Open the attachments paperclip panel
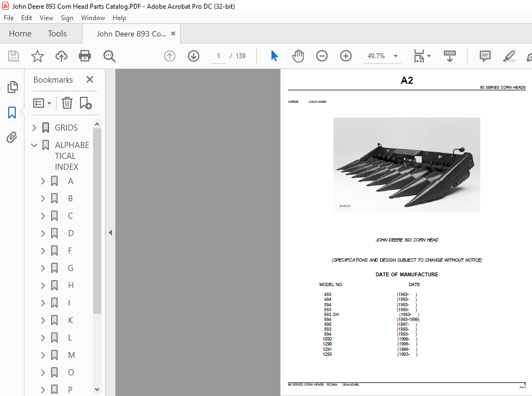 [x=12, y=138]
